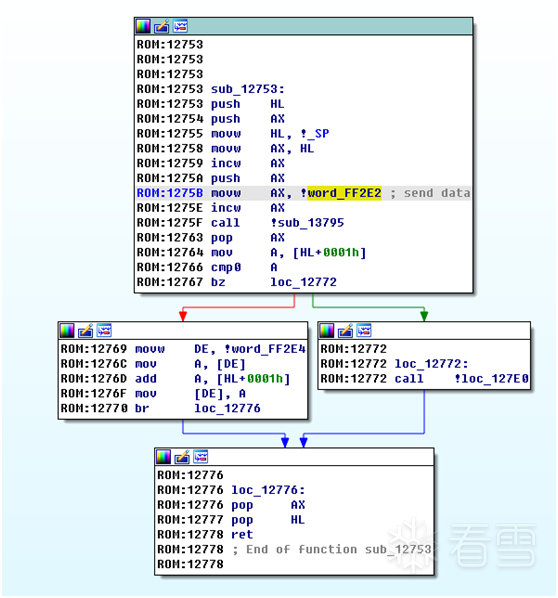Click the 'send data' comment
Image resolution: width=558 pixels, height=598 pixels.
tap(430, 193)
